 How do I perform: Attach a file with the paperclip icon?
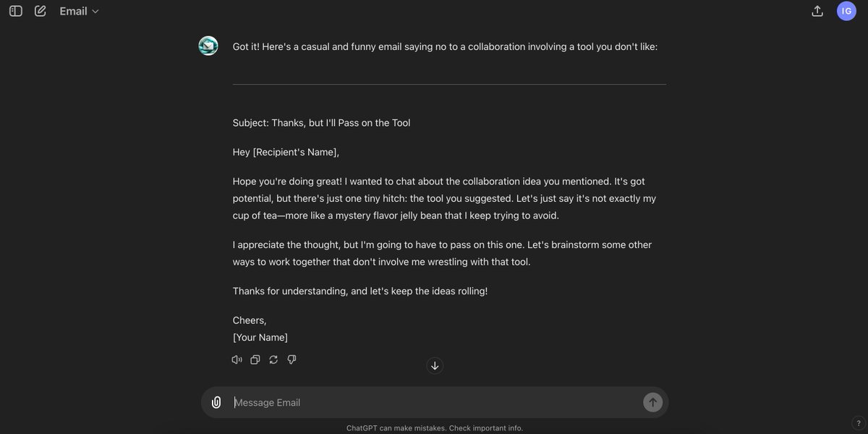pyautogui.click(x=216, y=402)
